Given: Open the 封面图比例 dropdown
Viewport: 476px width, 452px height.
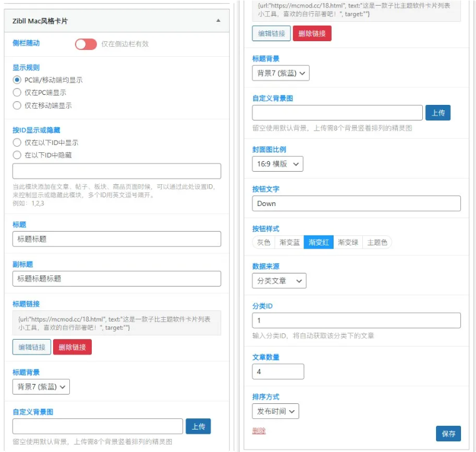Looking at the screenshot, I should [x=277, y=164].
